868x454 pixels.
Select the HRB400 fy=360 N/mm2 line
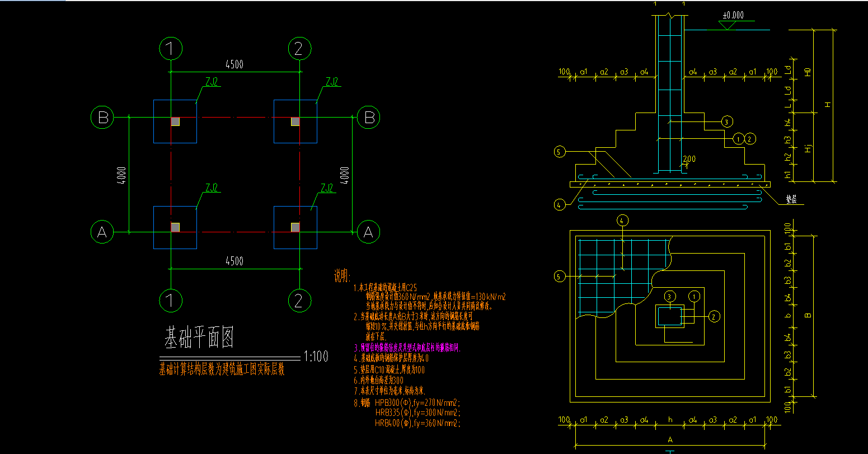click(x=418, y=423)
